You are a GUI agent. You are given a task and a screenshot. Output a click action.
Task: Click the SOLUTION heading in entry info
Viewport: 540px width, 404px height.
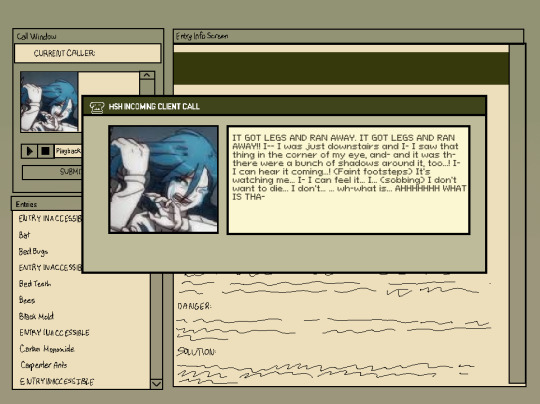pyautogui.click(x=196, y=352)
